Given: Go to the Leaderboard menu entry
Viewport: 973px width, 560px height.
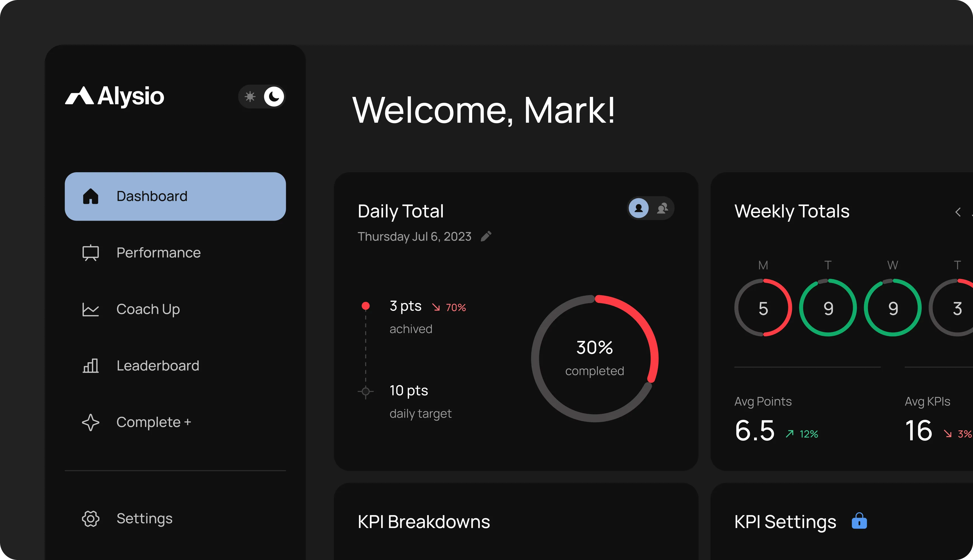Looking at the screenshot, I should 158,365.
